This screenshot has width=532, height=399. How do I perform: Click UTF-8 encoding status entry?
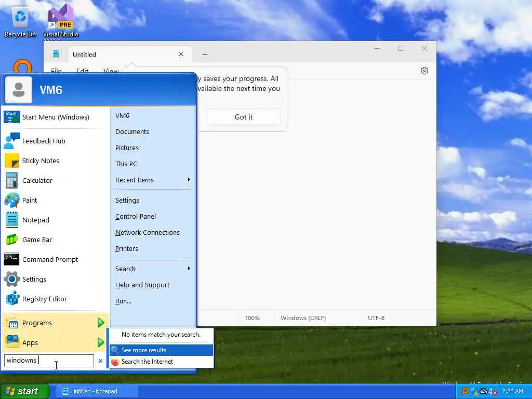pos(376,318)
